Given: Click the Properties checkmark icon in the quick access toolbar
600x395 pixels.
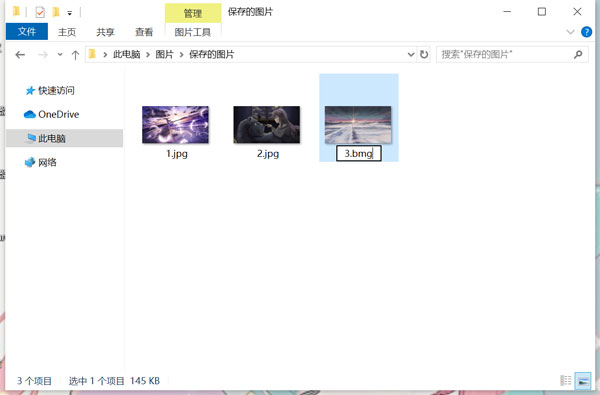Looking at the screenshot, I should point(40,12).
